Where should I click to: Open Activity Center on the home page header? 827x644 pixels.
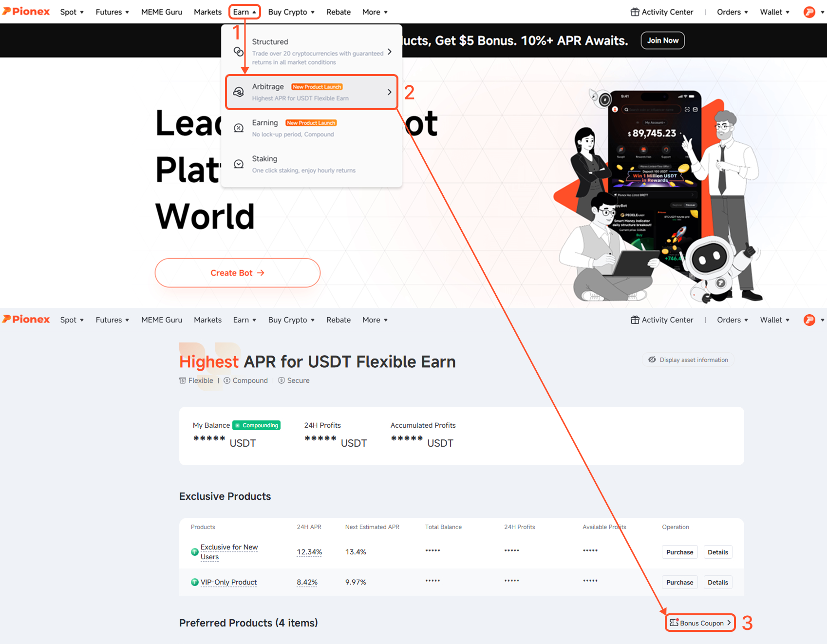pyautogui.click(x=662, y=12)
